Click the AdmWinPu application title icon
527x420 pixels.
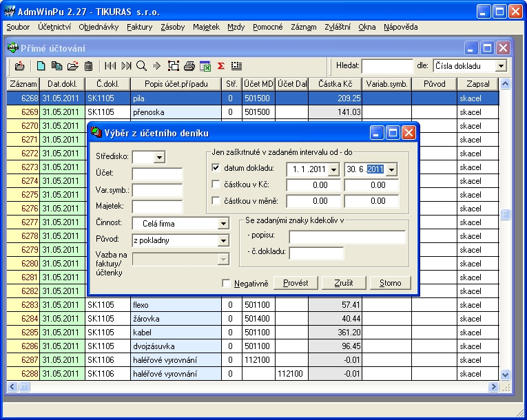click(10, 12)
